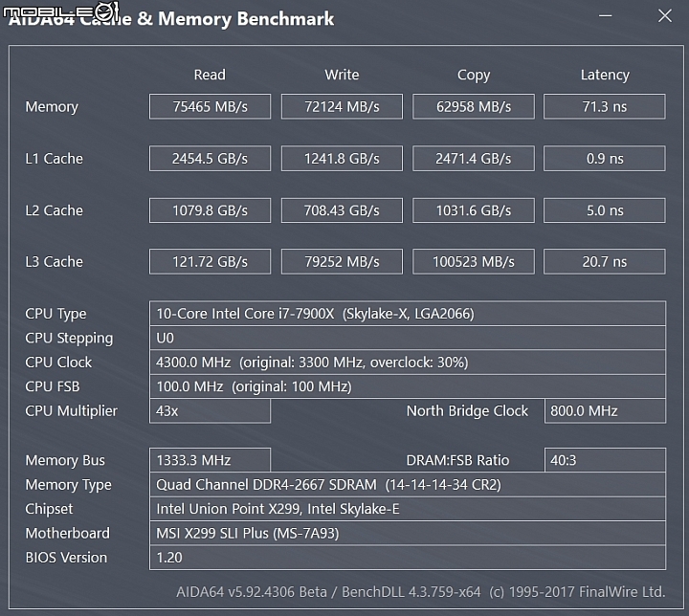
Task: Click the Memory Write result 72124 MB/s
Action: (x=342, y=106)
